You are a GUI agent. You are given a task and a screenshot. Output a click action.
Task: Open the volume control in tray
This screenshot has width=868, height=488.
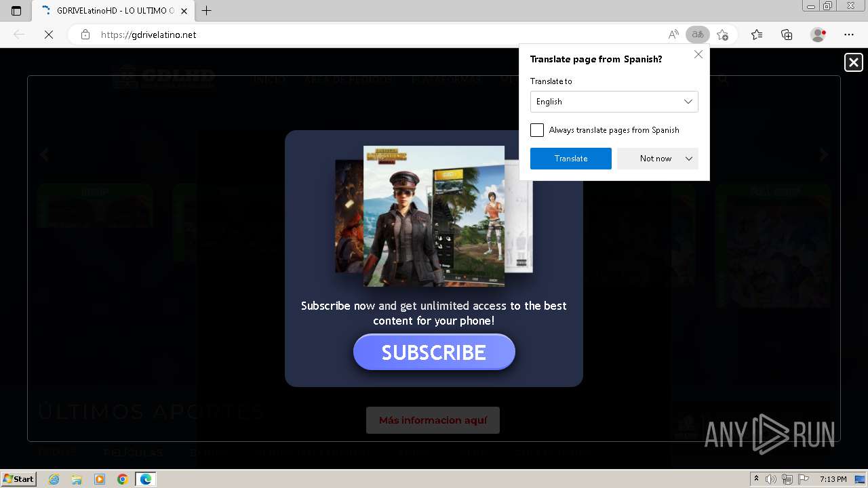[x=772, y=479]
